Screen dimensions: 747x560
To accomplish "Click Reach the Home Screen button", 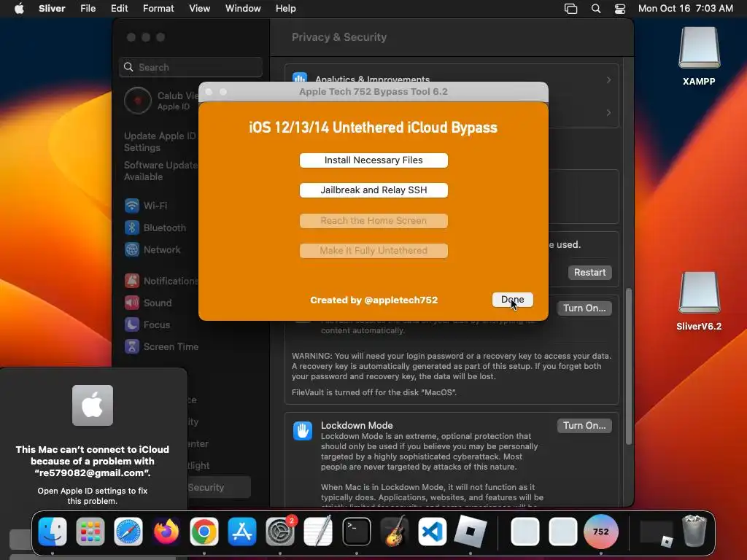I will tap(373, 221).
